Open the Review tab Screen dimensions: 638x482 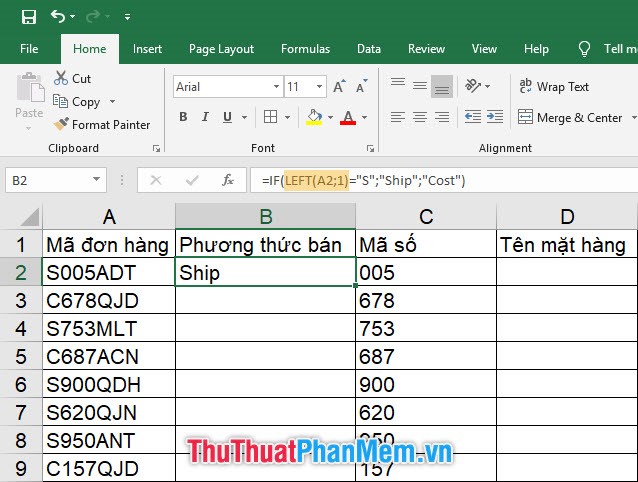point(426,49)
